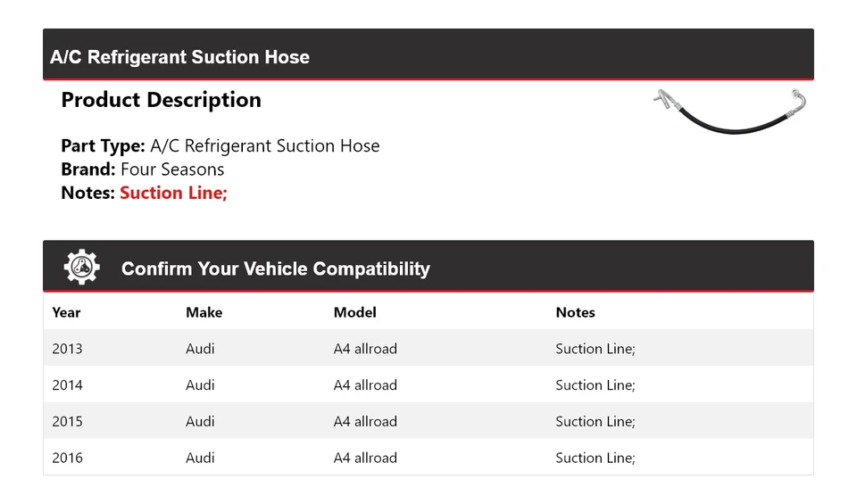Click the Part Type description line
The width and height of the screenshot is (857, 504).
point(220,146)
